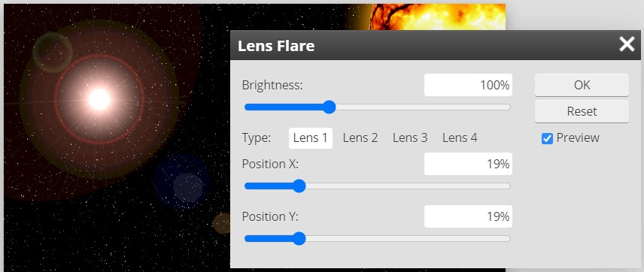Click OK to apply lens flare
The image size is (644, 272).
pos(582,85)
